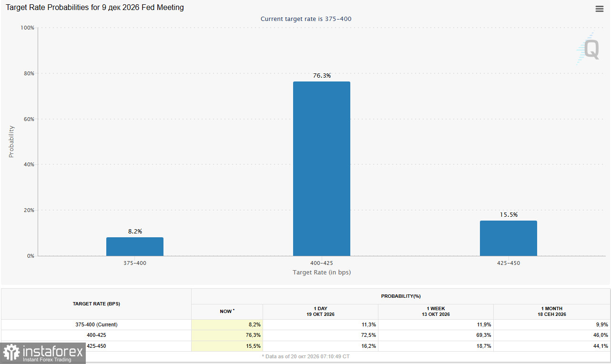
Task: Click the 44,1% table cell
Action: tap(551, 346)
